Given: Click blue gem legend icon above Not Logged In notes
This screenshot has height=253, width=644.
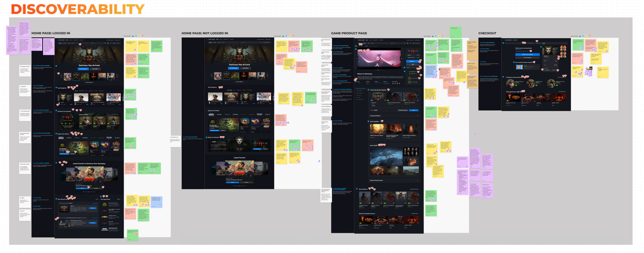Looking at the screenshot, I should (x=287, y=36).
